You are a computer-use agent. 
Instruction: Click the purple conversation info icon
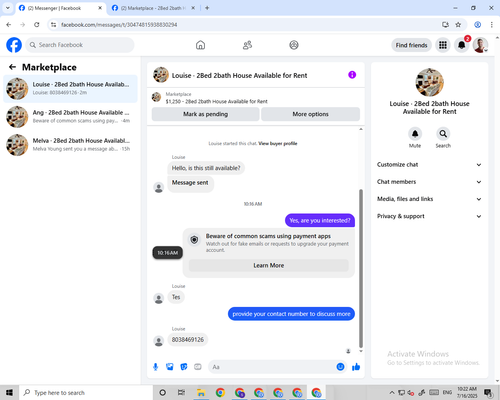coord(352,75)
